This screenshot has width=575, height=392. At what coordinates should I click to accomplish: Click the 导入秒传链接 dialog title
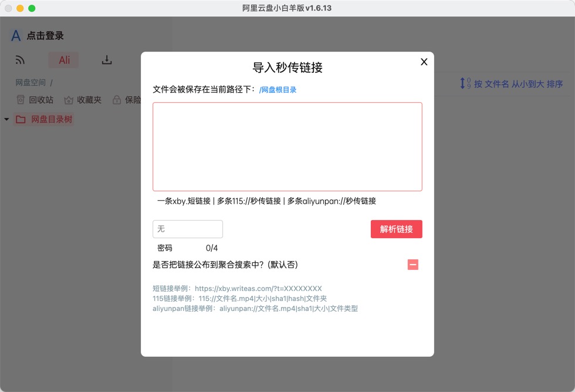[287, 67]
